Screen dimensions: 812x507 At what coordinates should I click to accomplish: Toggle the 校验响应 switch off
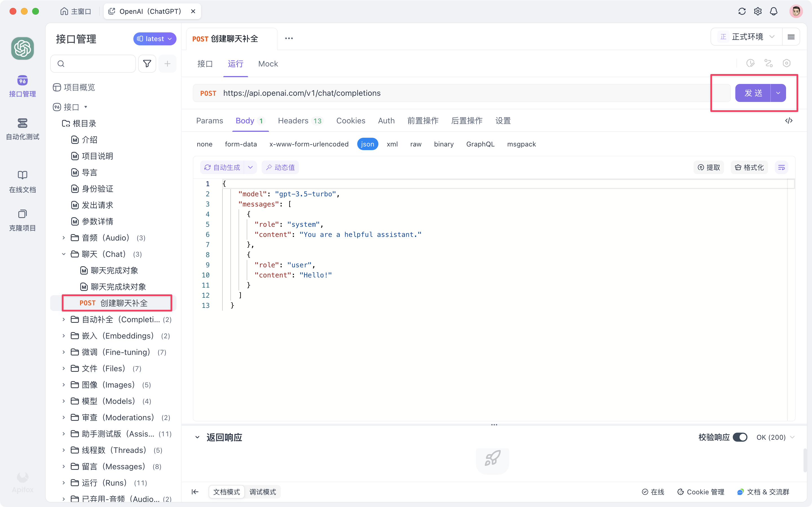(741, 437)
